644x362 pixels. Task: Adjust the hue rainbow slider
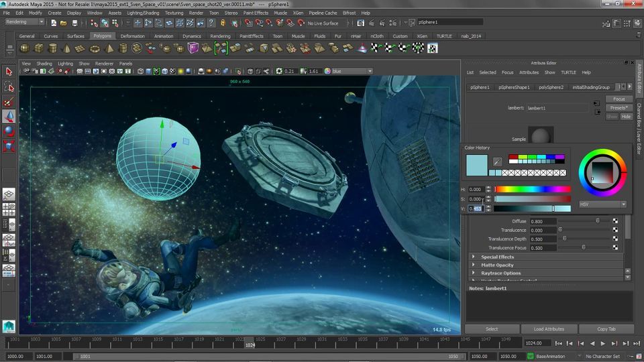(x=533, y=189)
